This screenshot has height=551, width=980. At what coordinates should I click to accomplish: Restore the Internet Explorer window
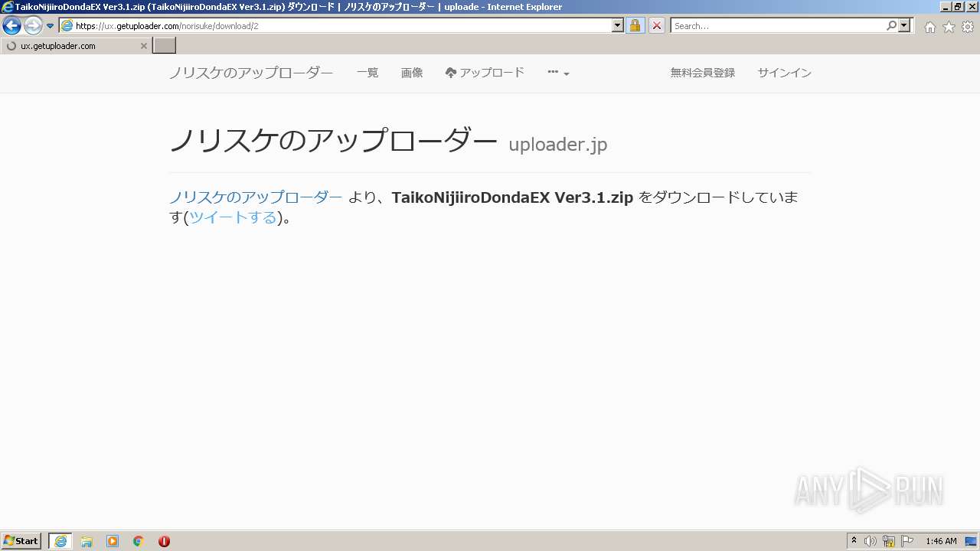pos(957,7)
